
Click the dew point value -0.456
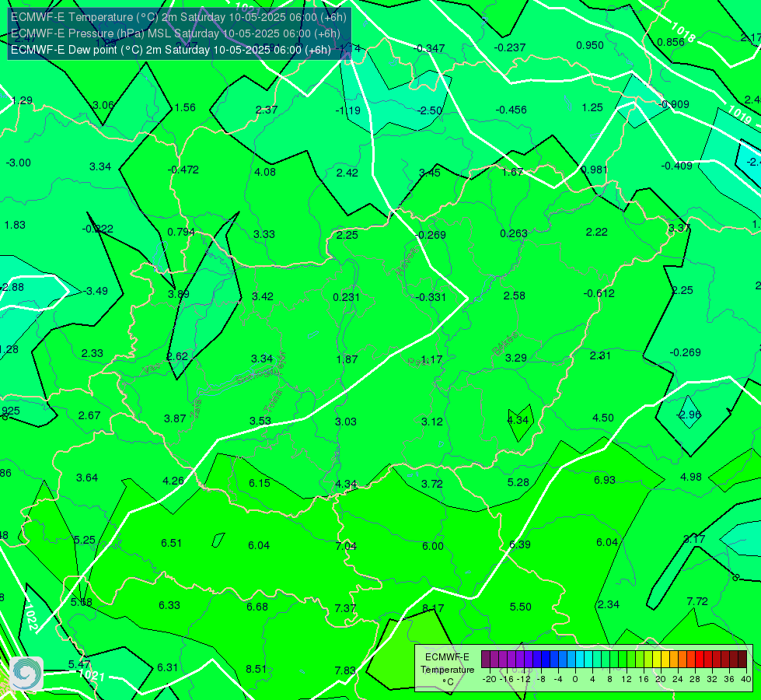[x=511, y=110]
